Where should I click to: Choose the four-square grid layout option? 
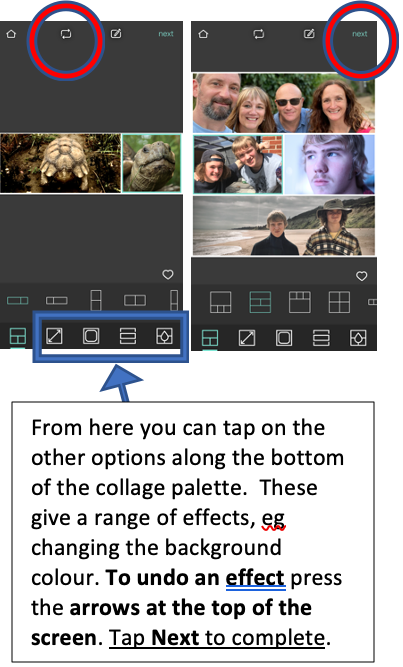pos(340,302)
